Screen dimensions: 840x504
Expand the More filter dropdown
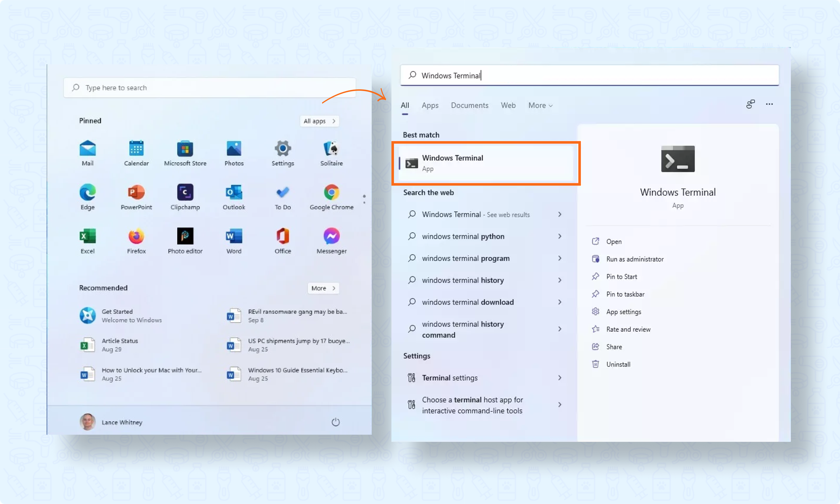(x=540, y=105)
